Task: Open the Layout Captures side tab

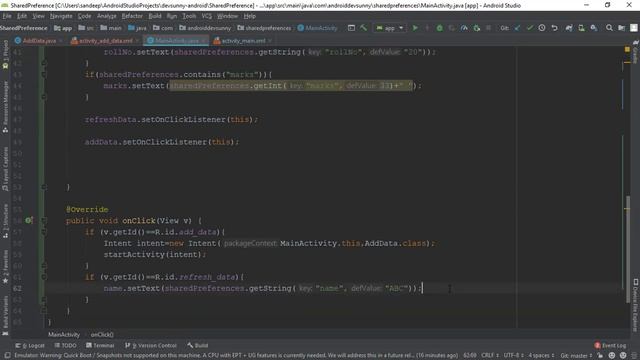Action: [x=5, y=168]
